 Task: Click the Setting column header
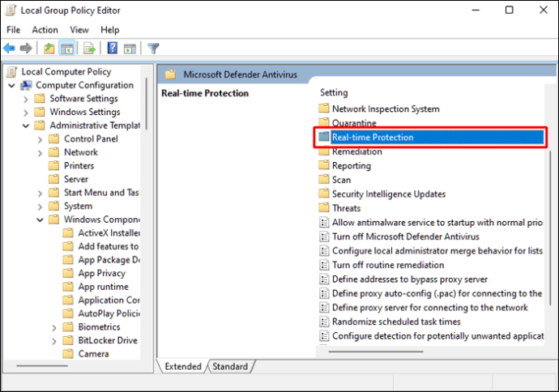point(334,93)
